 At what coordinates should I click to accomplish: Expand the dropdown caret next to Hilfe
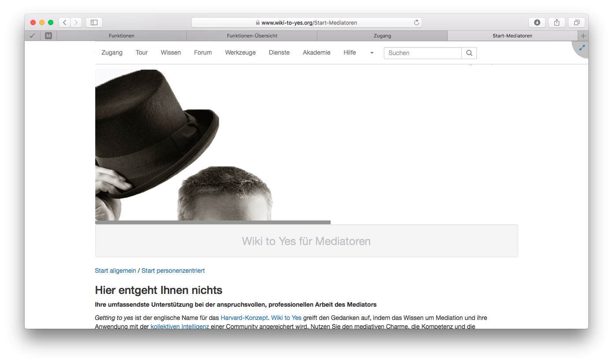click(372, 53)
